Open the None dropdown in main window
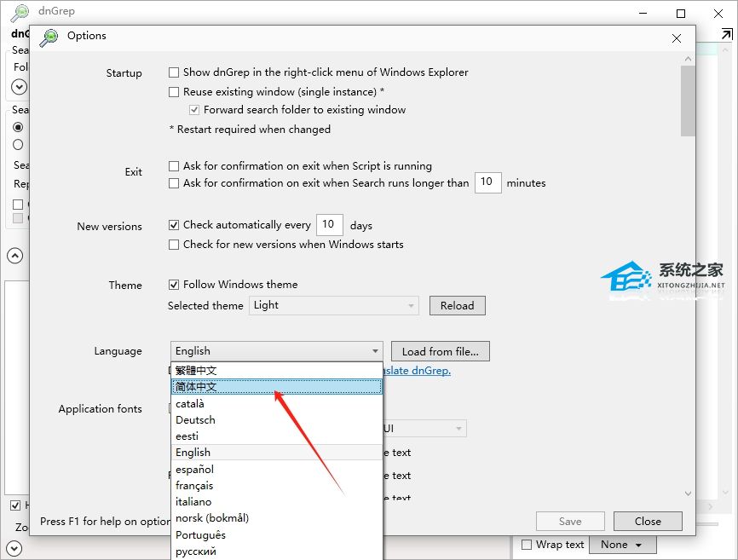 pyautogui.click(x=622, y=545)
